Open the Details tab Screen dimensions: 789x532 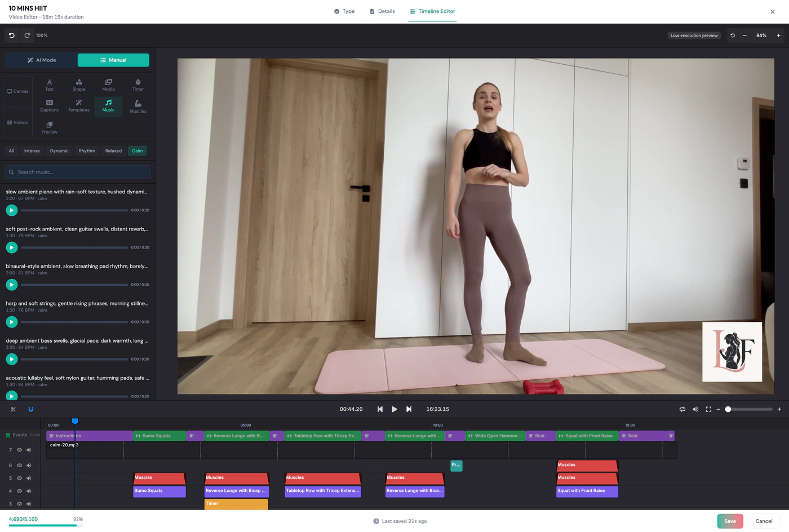(x=382, y=11)
